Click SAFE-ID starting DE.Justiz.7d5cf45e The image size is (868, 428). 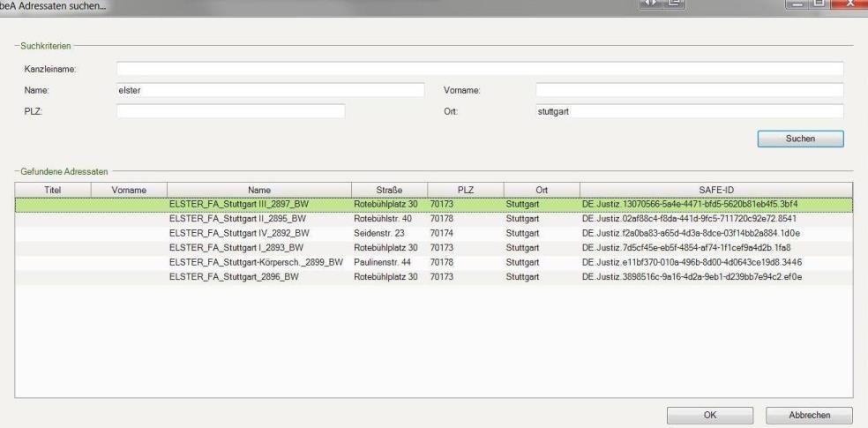[686, 247]
